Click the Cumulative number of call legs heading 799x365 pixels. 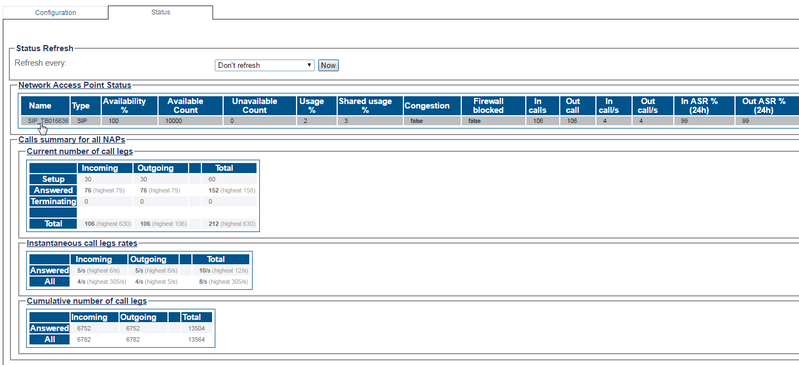point(87,301)
